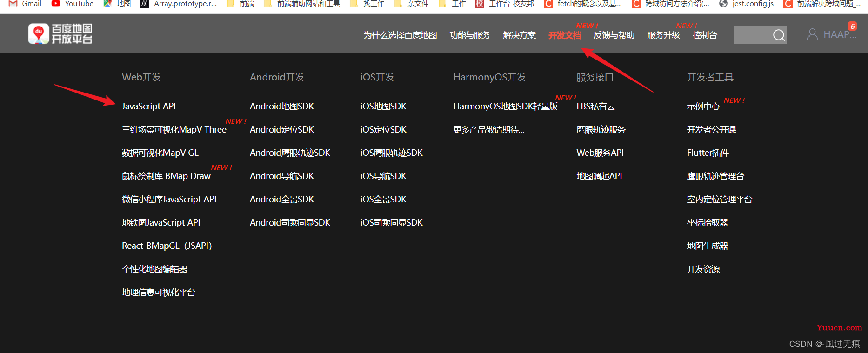Open the Android地图SDK link
This screenshot has height=353, width=868.
click(282, 106)
